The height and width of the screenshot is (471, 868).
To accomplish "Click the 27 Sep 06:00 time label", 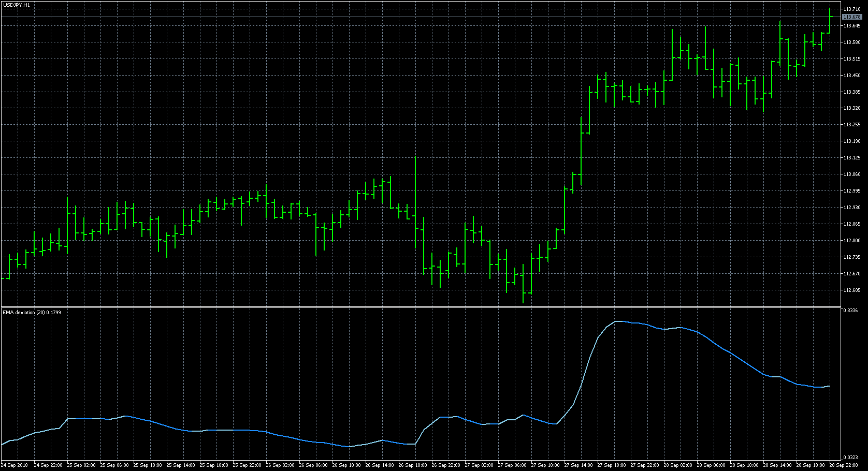I will click(x=512, y=465).
